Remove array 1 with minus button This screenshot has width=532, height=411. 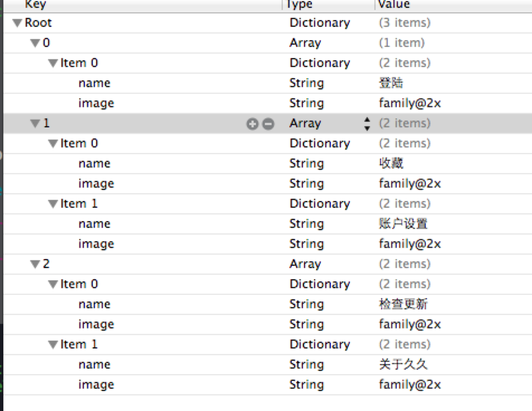click(x=268, y=124)
